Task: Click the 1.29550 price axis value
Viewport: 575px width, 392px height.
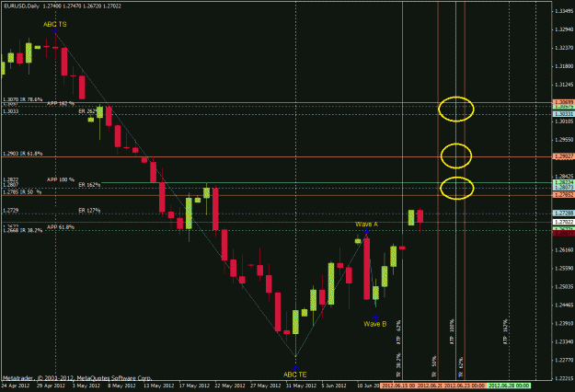Action: (564, 140)
